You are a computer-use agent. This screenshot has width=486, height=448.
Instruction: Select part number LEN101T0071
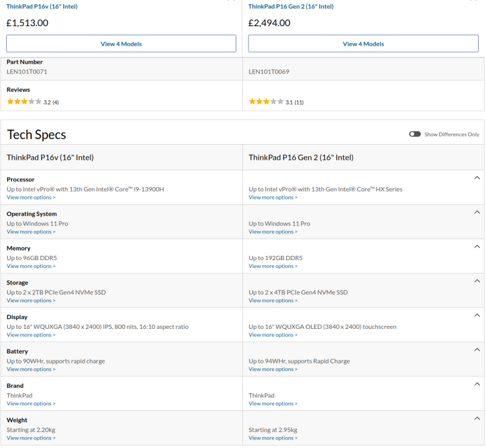[27, 72]
